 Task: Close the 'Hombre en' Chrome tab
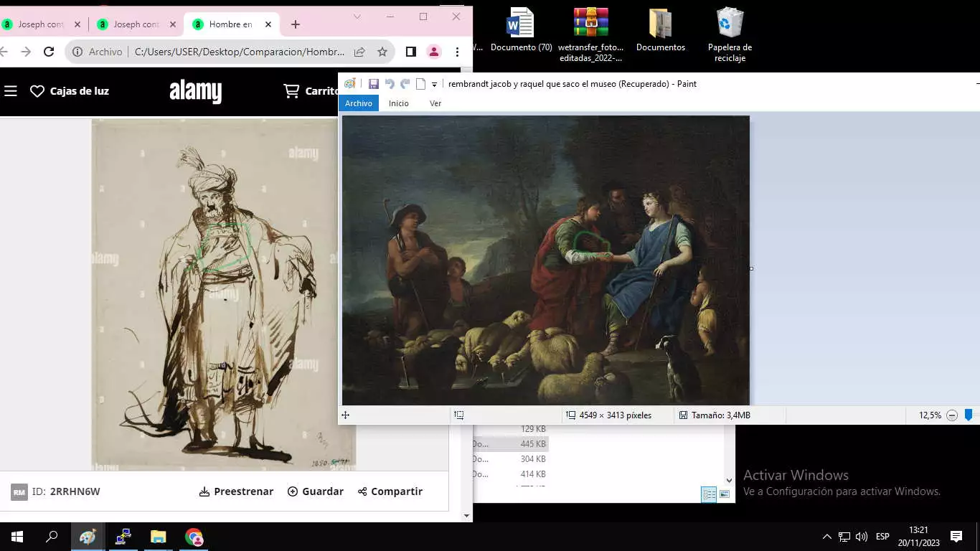coord(268,24)
